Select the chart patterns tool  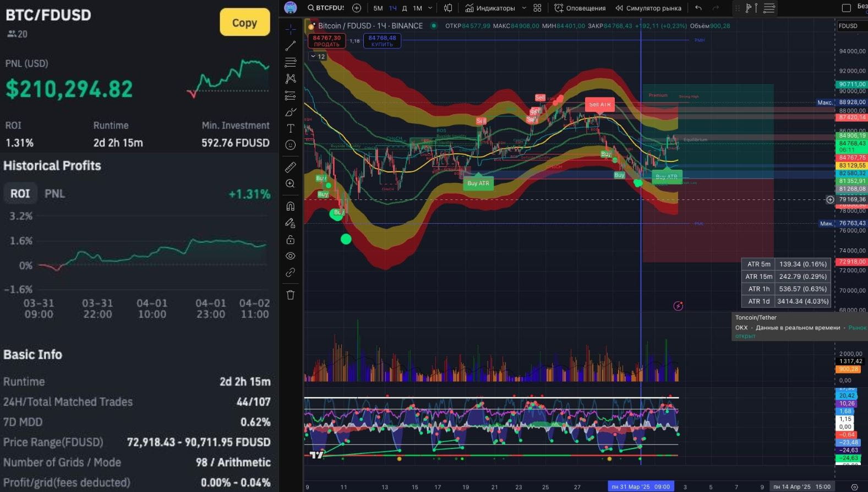[x=291, y=79]
